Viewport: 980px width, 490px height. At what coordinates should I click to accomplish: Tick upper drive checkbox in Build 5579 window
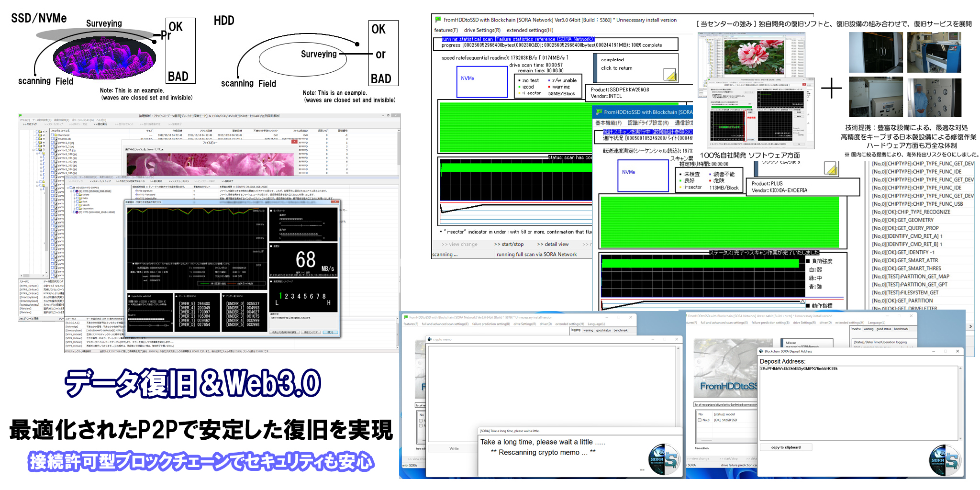coord(421,421)
